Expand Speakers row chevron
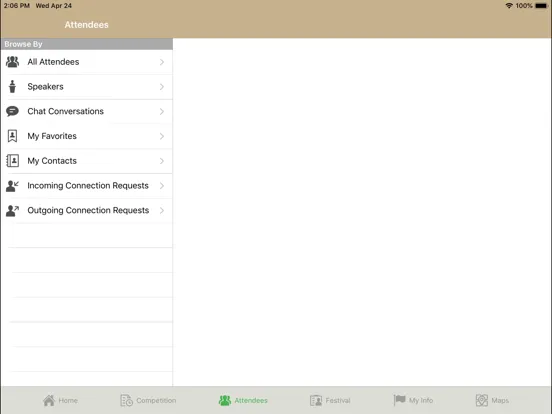The width and height of the screenshot is (552, 414). point(162,87)
